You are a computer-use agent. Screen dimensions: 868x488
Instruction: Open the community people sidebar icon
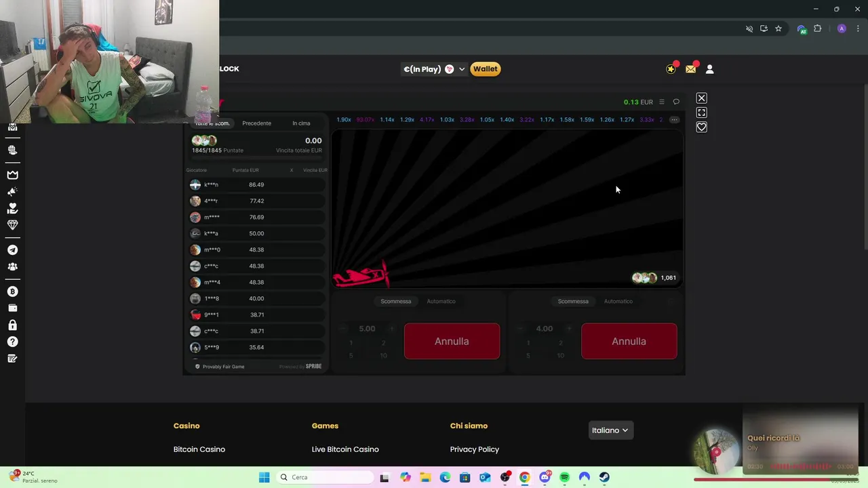coord(12,266)
